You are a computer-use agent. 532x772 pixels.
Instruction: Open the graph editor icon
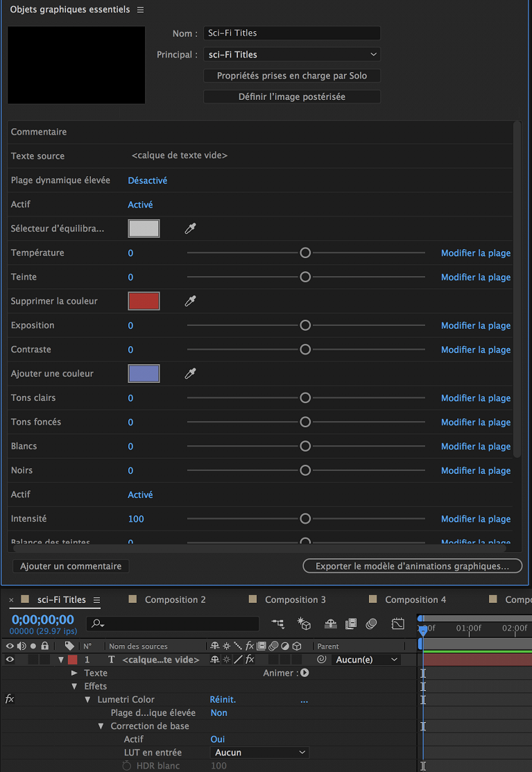[x=397, y=624]
